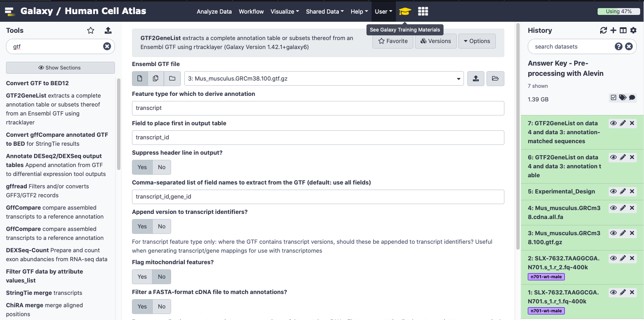The width and height of the screenshot is (644, 320).
Task: Open Convert GTF to BED12 tool
Action: click(37, 83)
